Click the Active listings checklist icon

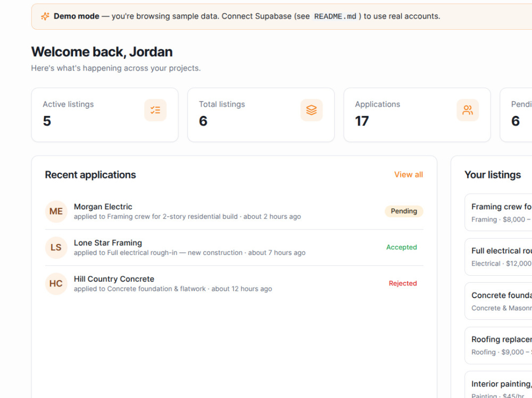coord(155,110)
